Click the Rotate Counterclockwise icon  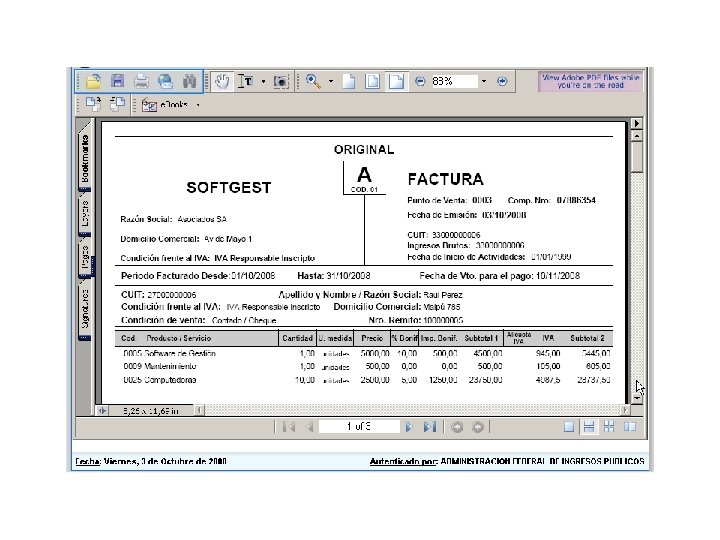(118, 104)
